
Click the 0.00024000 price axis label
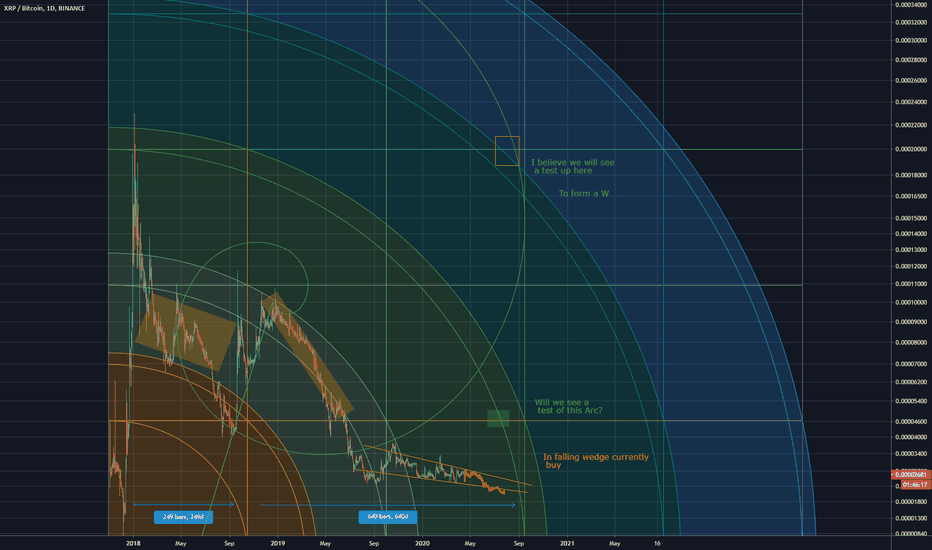911,102
